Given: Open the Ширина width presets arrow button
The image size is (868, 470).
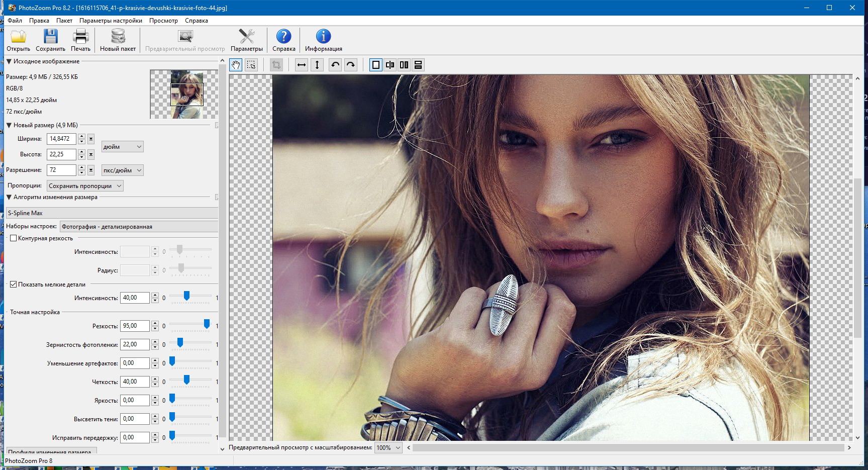Looking at the screenshot, I should point(91,139).
